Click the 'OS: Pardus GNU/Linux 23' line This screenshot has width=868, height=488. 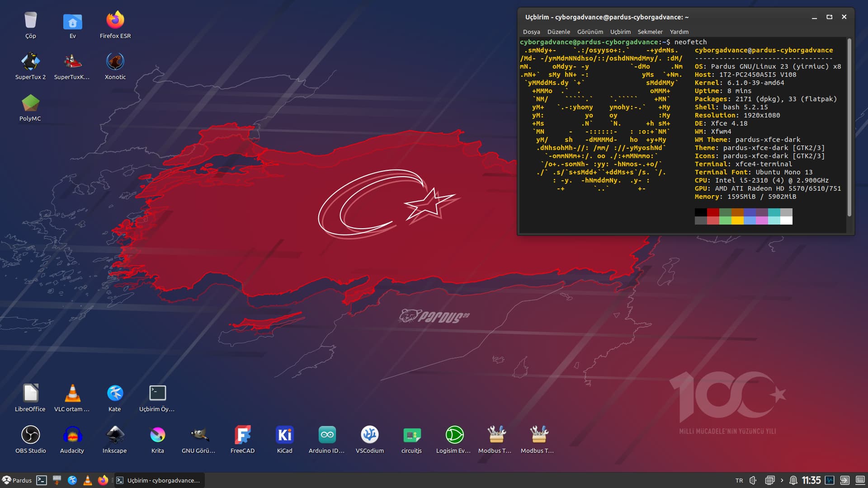[768, 66]
